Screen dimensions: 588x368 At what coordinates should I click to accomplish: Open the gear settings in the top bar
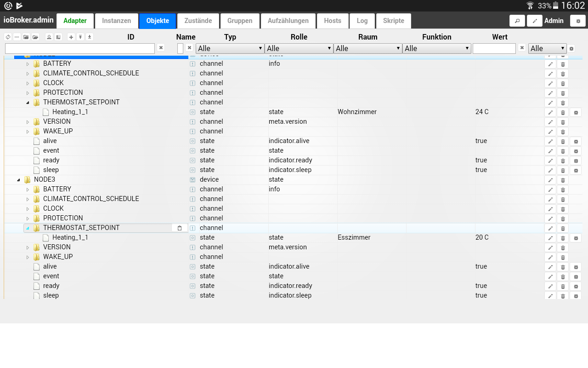(x=578, y=21)
